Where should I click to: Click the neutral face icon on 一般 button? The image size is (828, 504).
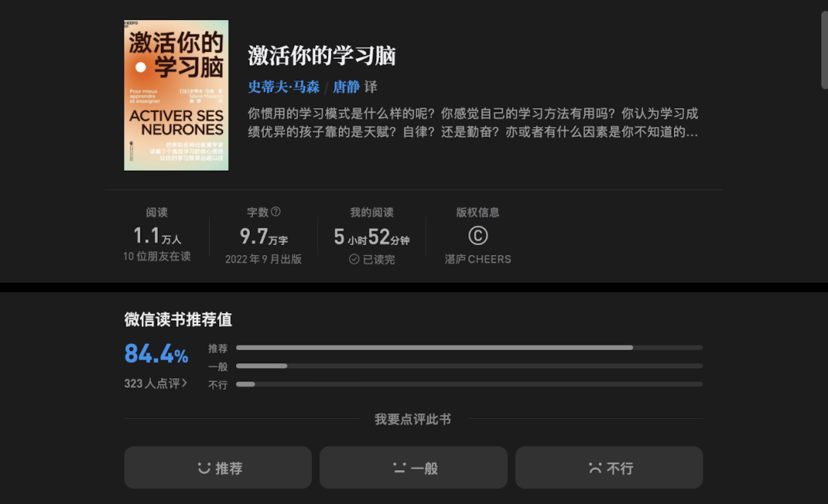[398, 467]
